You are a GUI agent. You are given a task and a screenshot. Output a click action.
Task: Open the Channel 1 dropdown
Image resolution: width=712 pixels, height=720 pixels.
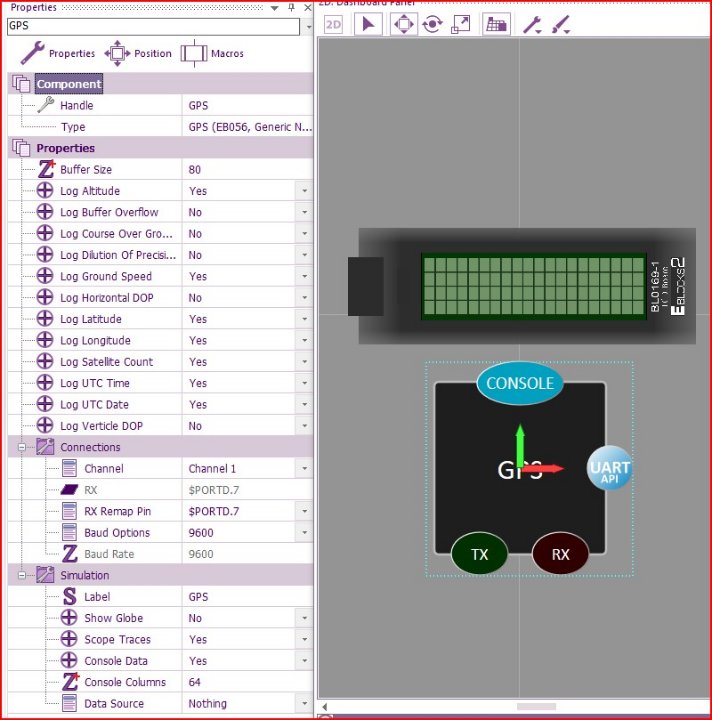303,469
